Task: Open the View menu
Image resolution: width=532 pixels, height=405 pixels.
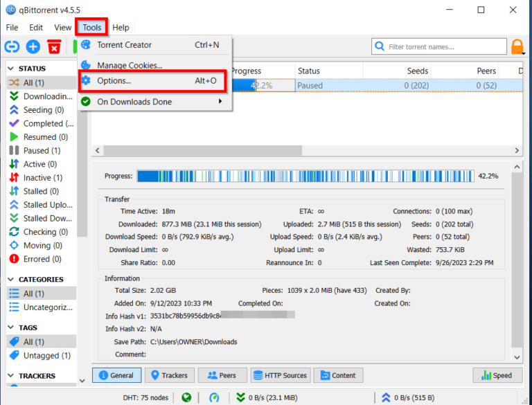Action: (63, 28)
